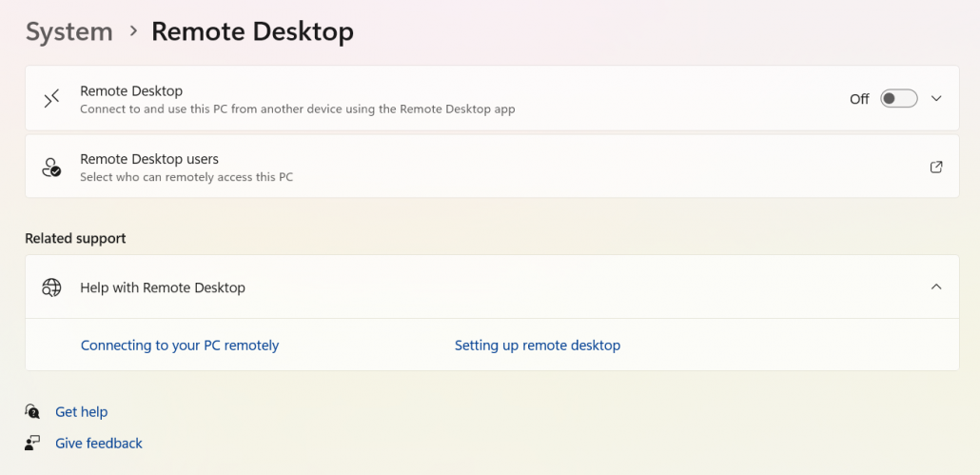Click the Remote Desktop row title text
Screen dimensions: 980x475
[131, 90]
